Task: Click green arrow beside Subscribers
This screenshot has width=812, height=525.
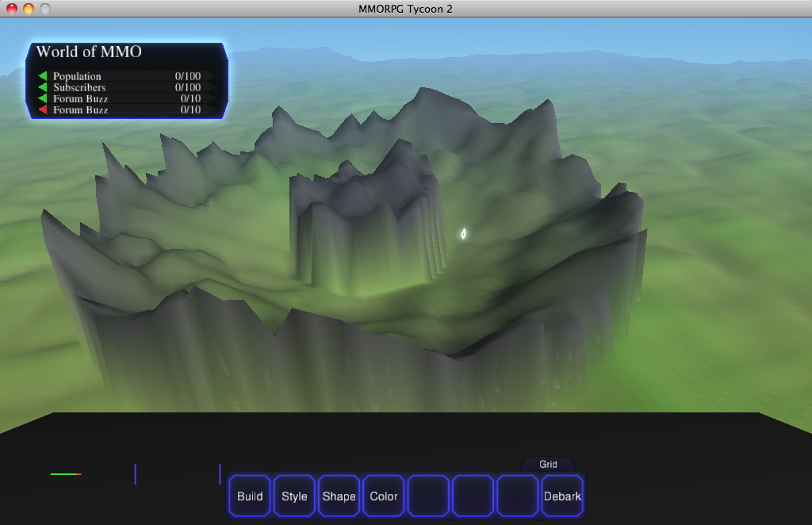Action: pyautogui.click(x=43, y=87)
